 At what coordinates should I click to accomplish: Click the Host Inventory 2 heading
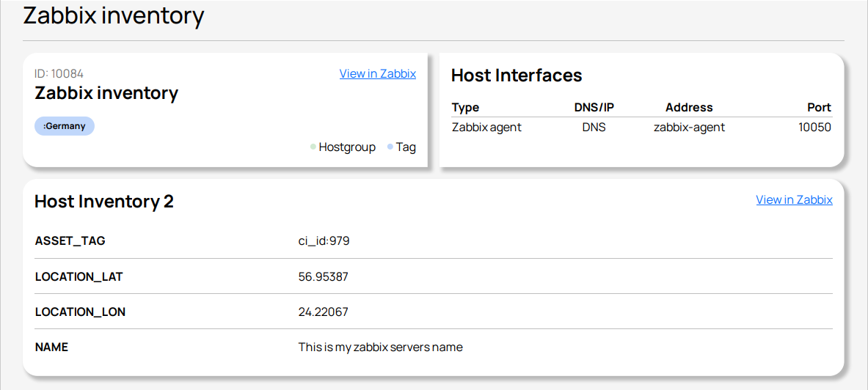104,202
